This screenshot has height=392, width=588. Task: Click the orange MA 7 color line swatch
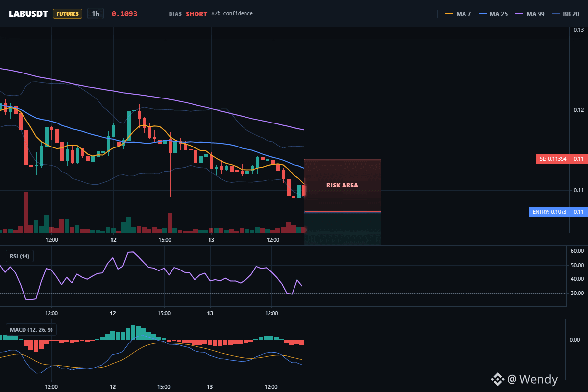point(449,14)
